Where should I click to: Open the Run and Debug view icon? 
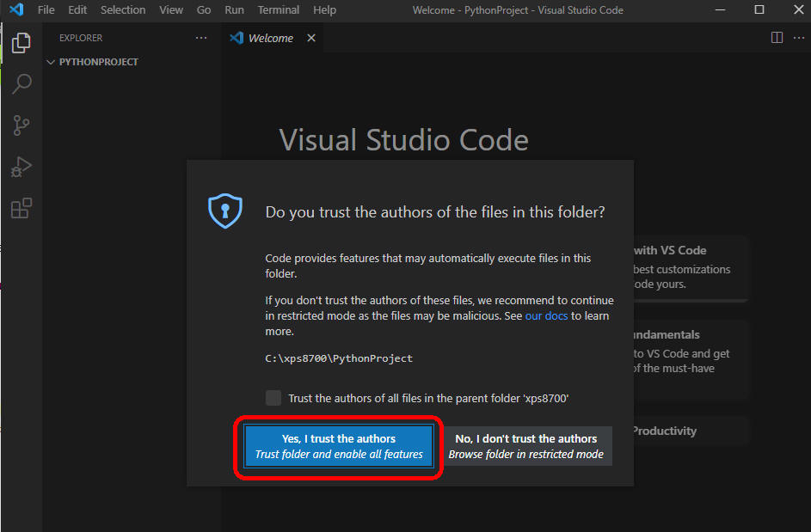(22, 167)
